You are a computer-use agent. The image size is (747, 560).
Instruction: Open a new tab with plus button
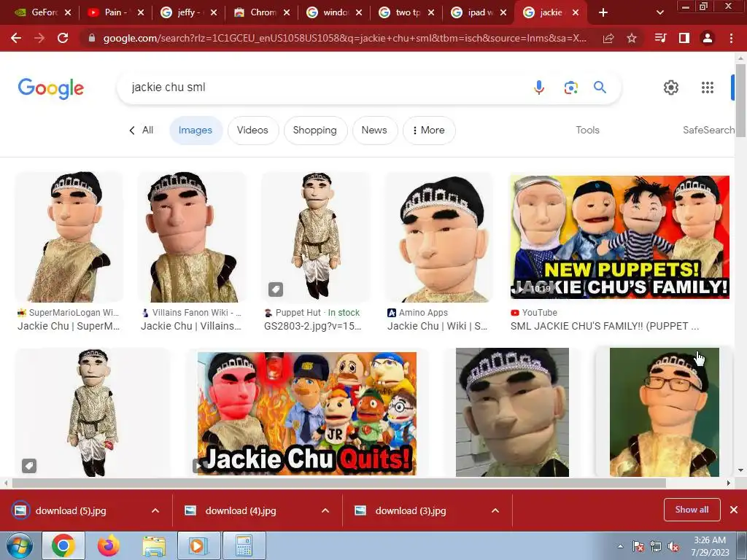(603, 12)
